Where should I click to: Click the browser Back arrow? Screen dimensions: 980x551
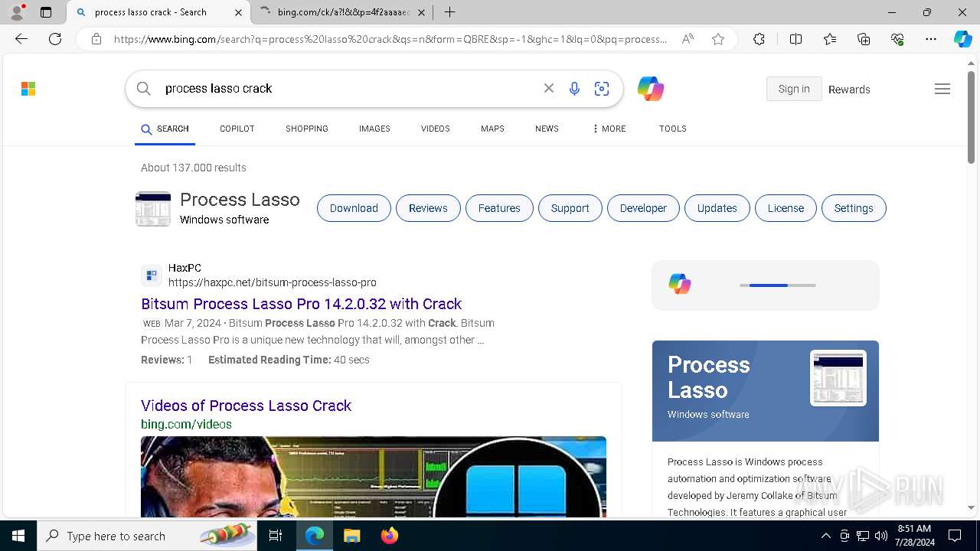click(21, 39)
